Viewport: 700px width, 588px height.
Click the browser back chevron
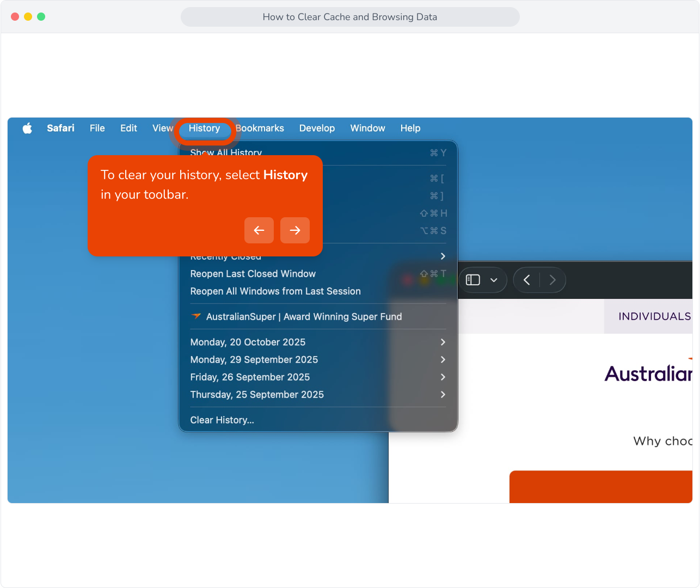click(526, 280)
